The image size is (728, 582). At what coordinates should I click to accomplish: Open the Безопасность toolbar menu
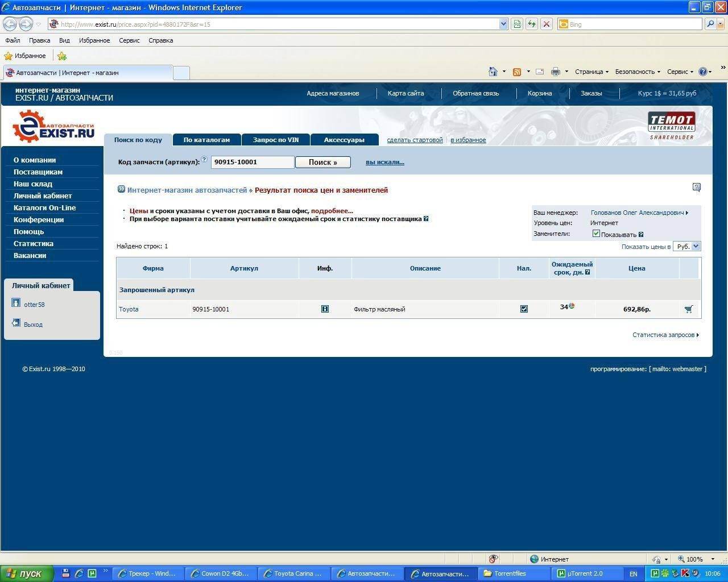coord(637,72)
